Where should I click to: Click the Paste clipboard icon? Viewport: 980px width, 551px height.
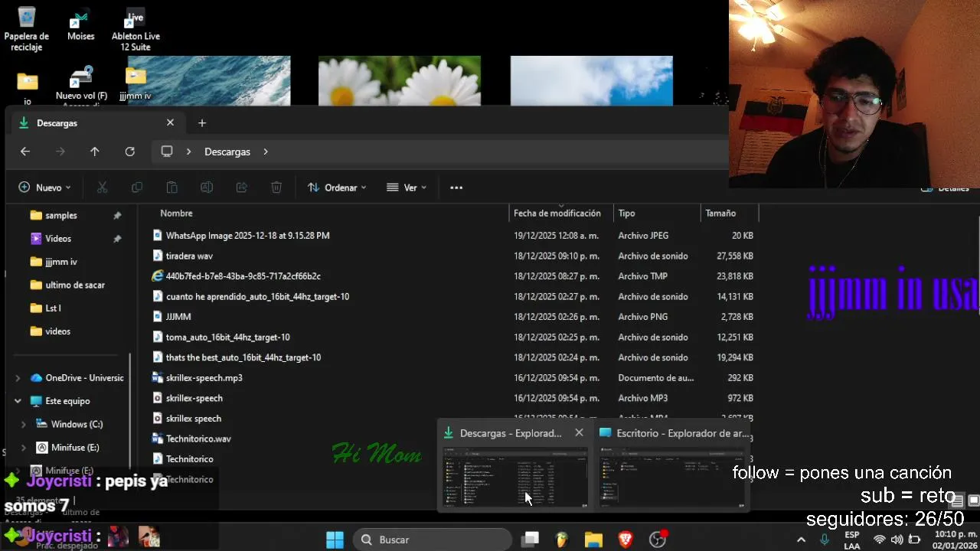pyautogui.click(x=172, y=187)
